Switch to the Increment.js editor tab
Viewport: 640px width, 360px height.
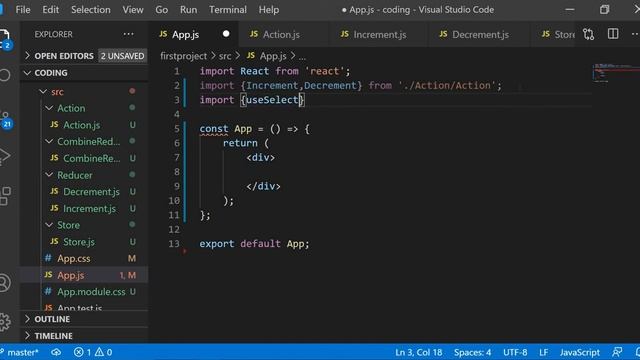coord(378,34)
